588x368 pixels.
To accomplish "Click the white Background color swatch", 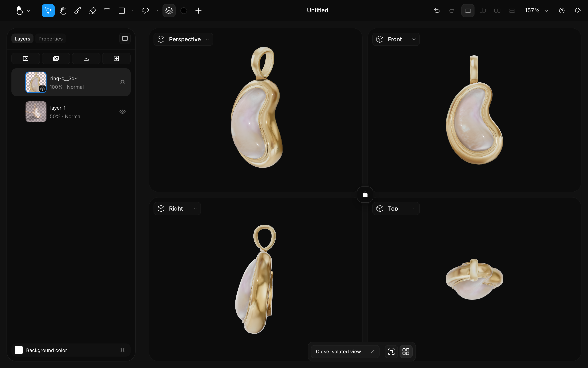I will 19,350.
